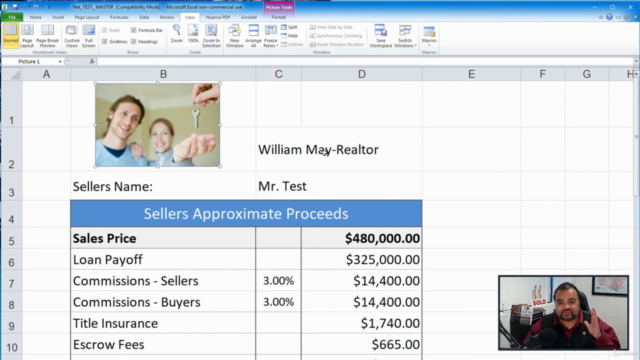
Task: Select column E header
Action: 471,74
